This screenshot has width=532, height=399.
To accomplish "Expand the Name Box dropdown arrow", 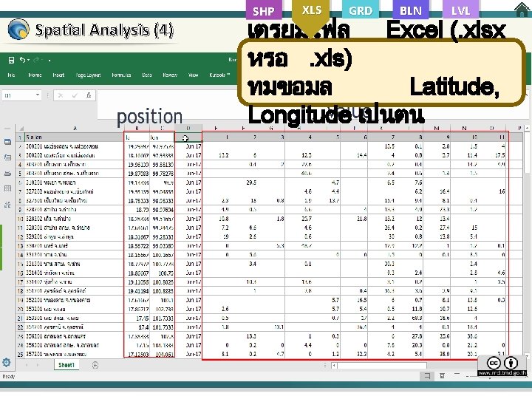I will [x=38, y=95].
